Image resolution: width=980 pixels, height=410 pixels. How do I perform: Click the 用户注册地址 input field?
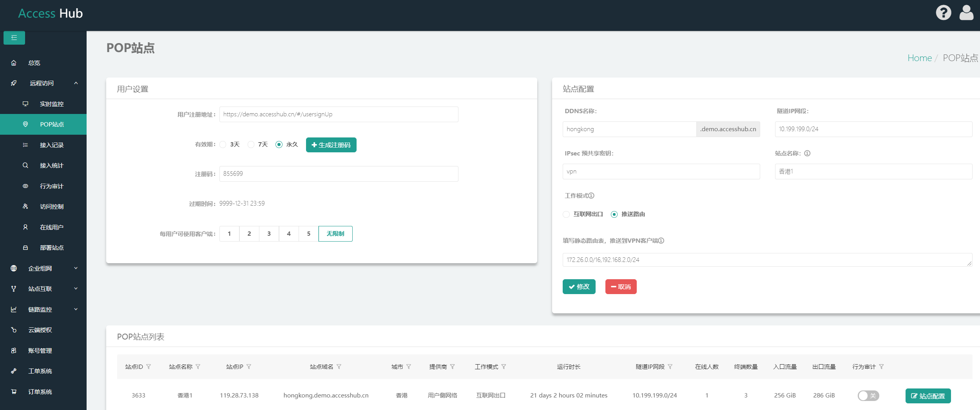tap(339, 114)
